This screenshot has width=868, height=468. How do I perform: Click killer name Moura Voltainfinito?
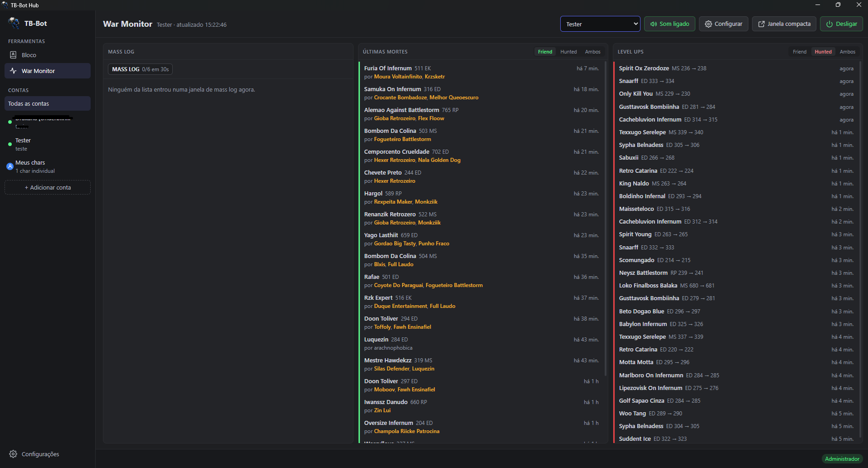[398, 77]
